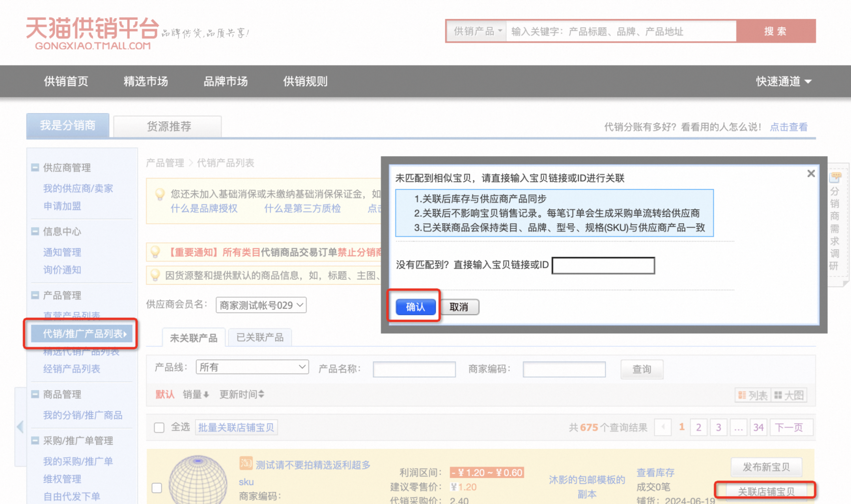The height and width of the screenshot is (504, 851).
Task: Go to results page 3
Action: (x=718, y=427)
